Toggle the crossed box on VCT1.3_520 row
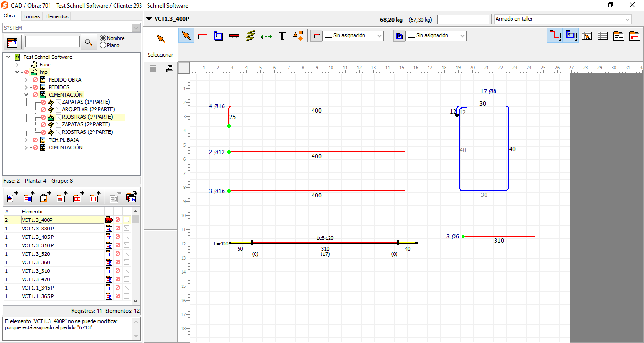Viewport: 644px width, 343px height. (x=126, y=254)
